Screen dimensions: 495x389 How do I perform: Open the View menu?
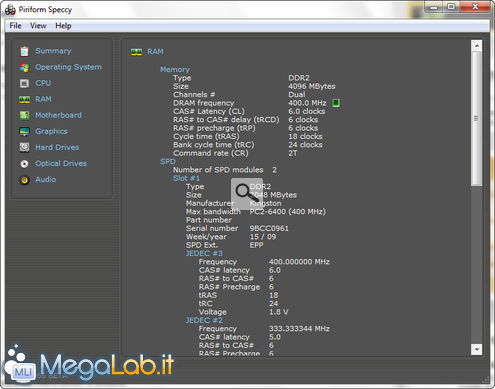[x=38, y=26]
